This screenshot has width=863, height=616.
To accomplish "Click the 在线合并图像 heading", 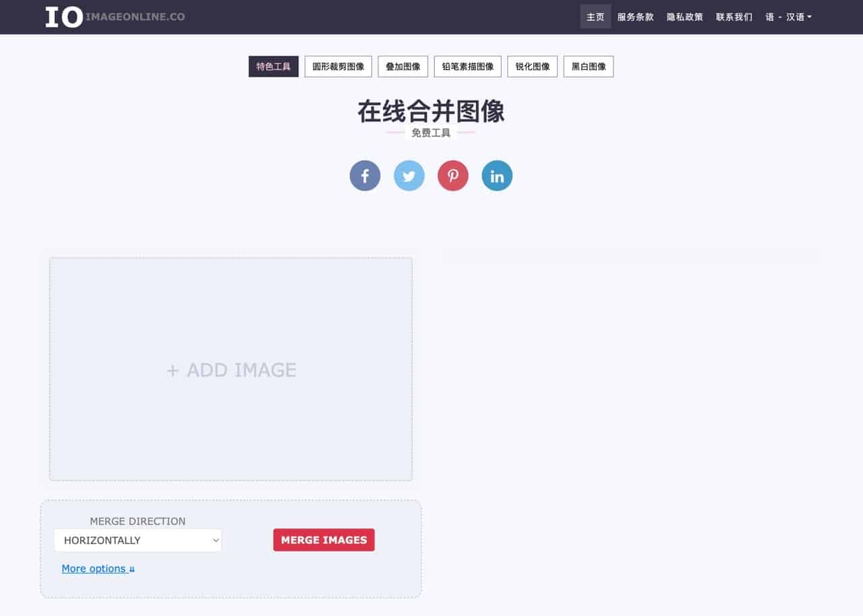I will 431,111.
